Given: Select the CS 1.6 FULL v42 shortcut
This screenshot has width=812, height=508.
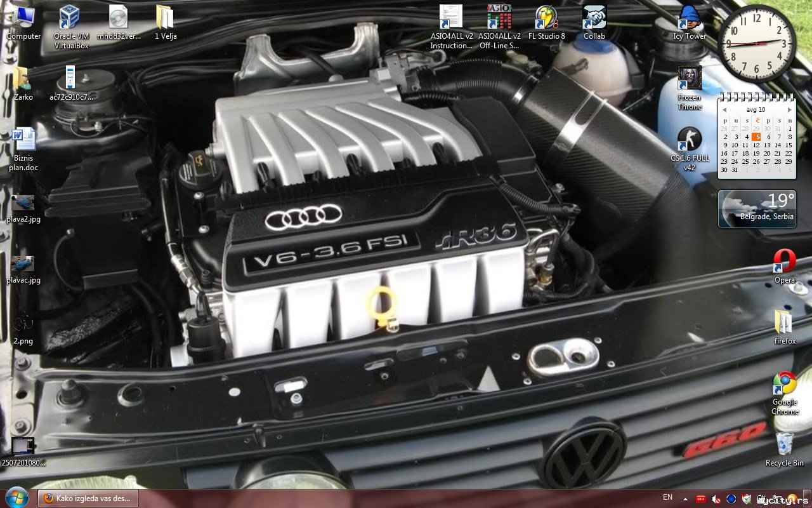Looking at the screenshot, I should pos(690,149).
